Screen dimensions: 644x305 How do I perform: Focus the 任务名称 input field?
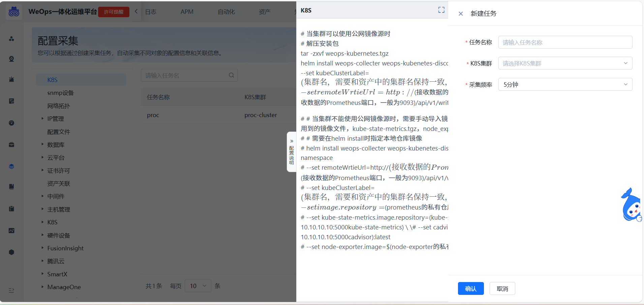565,43
